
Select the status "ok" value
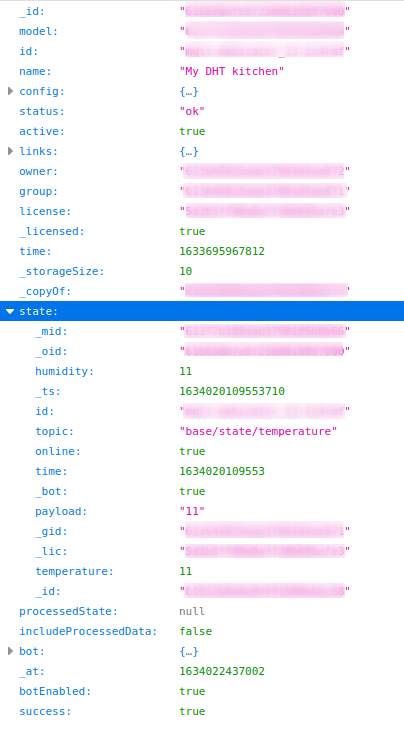click(192, 111)
